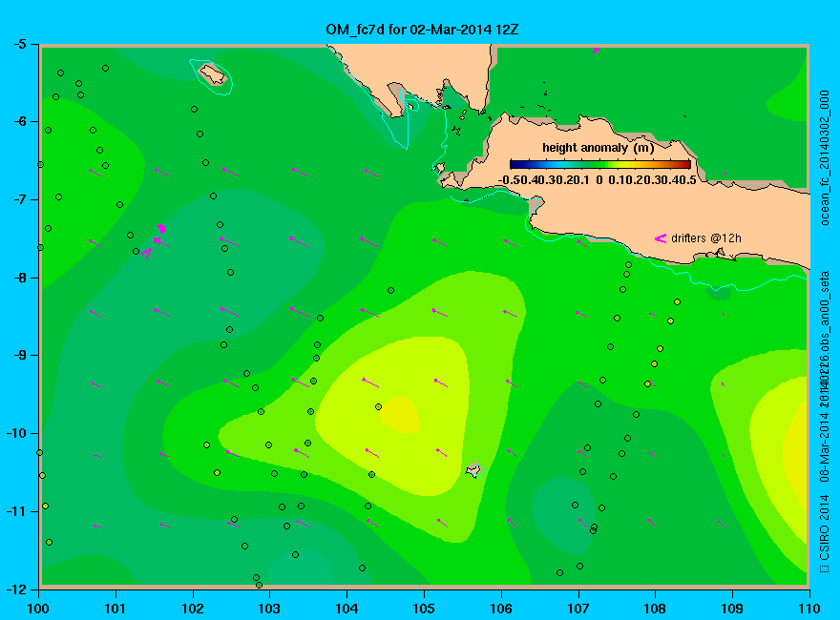Click the y-axis tick label -10
840x620 pixels.
pos(16,433)
